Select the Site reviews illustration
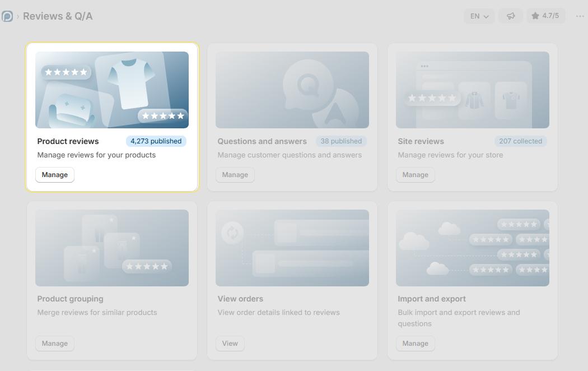 (473, 90)
